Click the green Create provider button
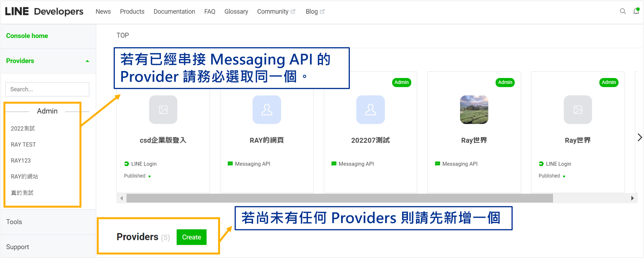The width and height of the screenshot is (644, 258). point(191,237)
